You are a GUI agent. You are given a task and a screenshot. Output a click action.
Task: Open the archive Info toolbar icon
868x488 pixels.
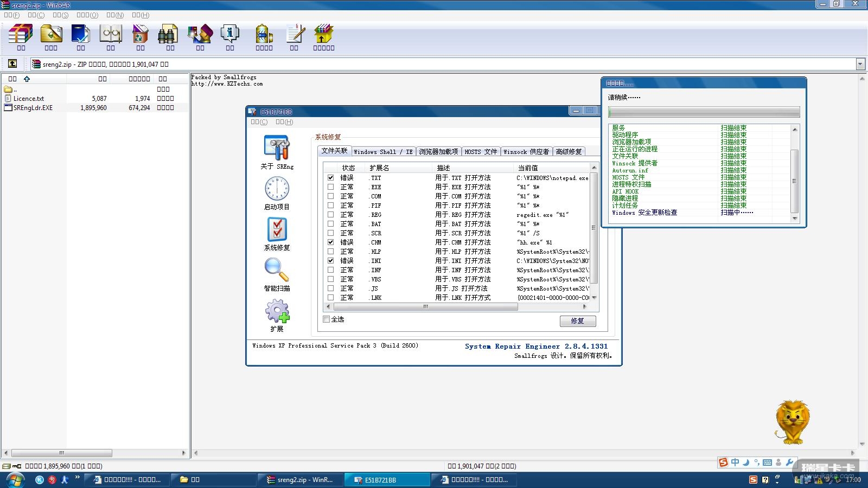coord(229,35)
